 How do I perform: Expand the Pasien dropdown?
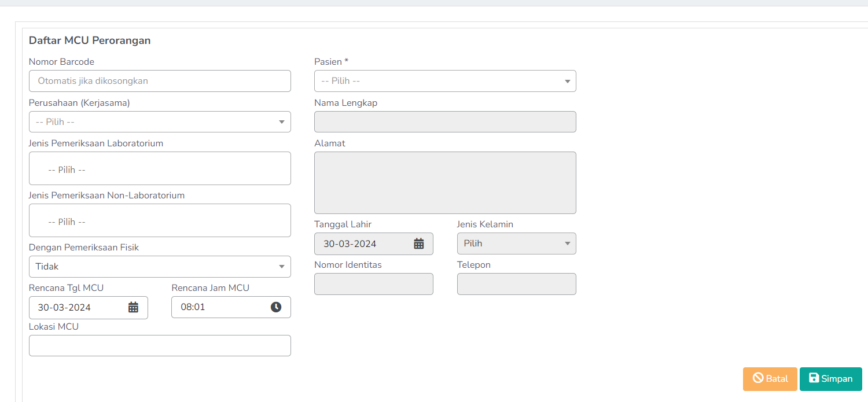445,81
